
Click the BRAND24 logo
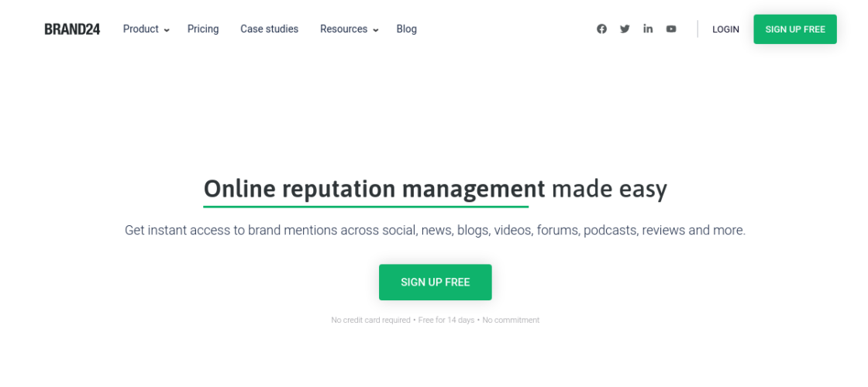click(x=72, y=29)
